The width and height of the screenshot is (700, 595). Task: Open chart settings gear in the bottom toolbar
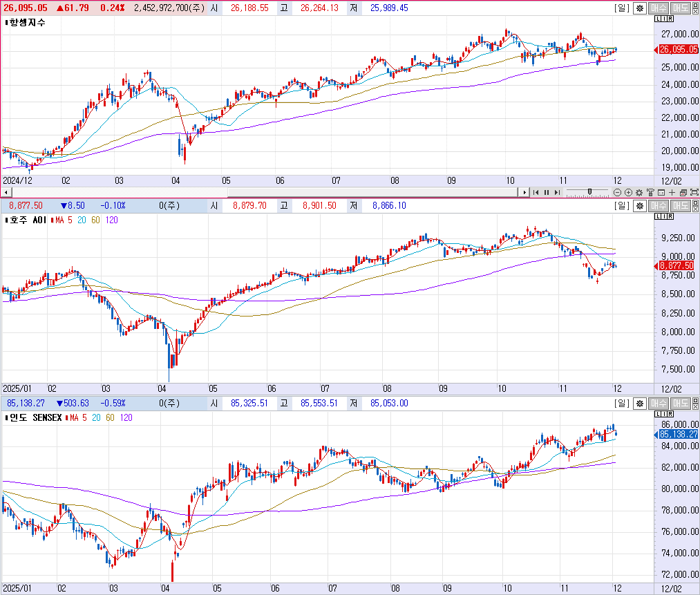click(x=639, y=192)
